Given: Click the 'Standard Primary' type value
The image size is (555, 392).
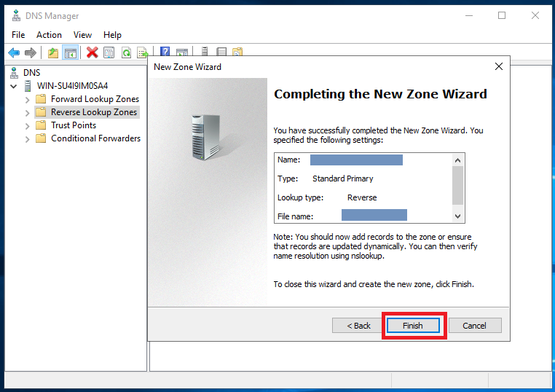Looking at the screenshot, I should [x=342, y=179].
